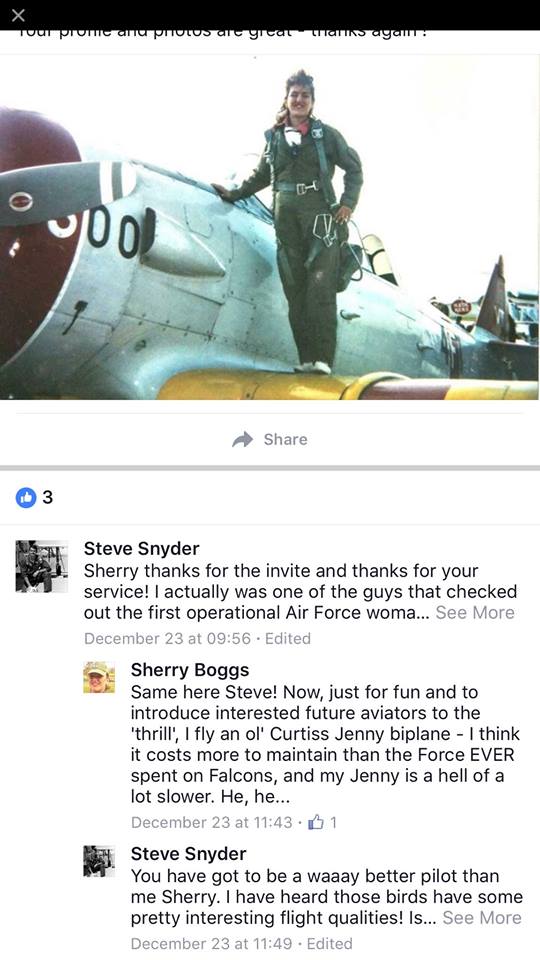Tap the Share arrow icon

[x=243, y=440]
